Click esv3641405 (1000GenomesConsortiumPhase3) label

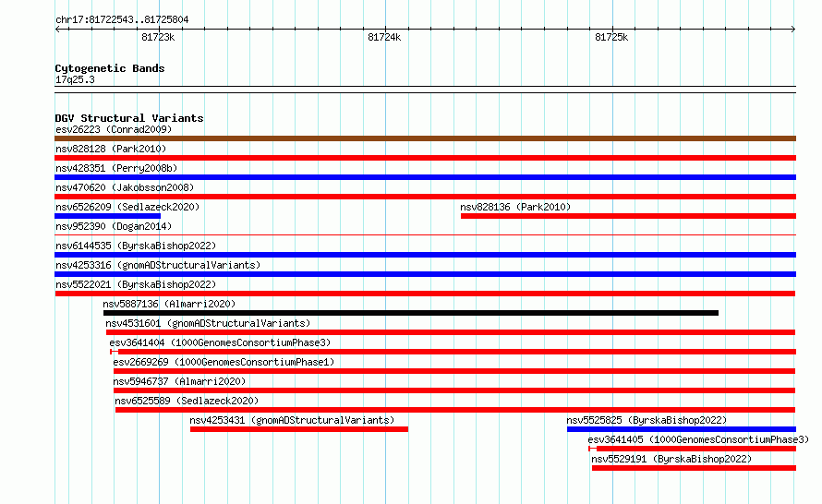click(x=698, y=439)
